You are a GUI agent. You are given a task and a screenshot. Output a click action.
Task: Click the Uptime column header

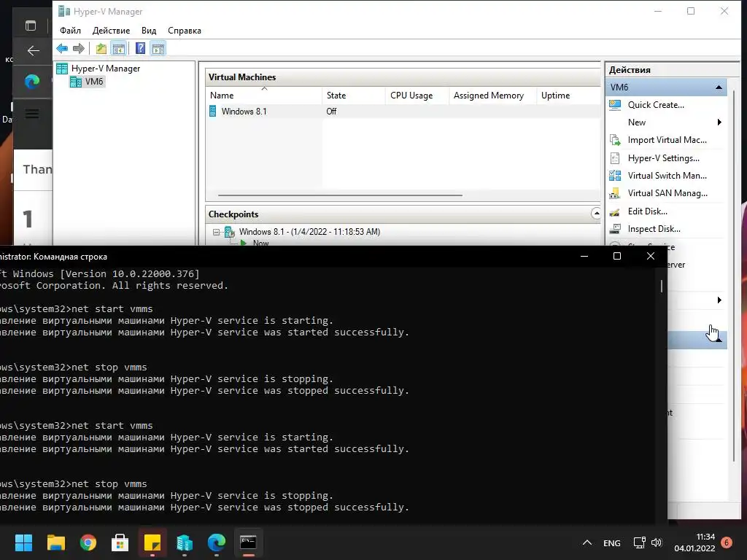[568, 96]
